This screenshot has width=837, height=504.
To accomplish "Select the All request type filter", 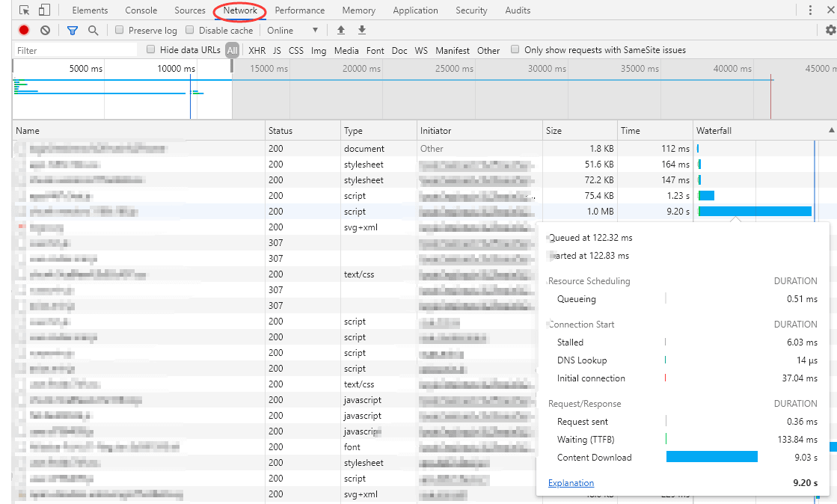I will point(232,50).
